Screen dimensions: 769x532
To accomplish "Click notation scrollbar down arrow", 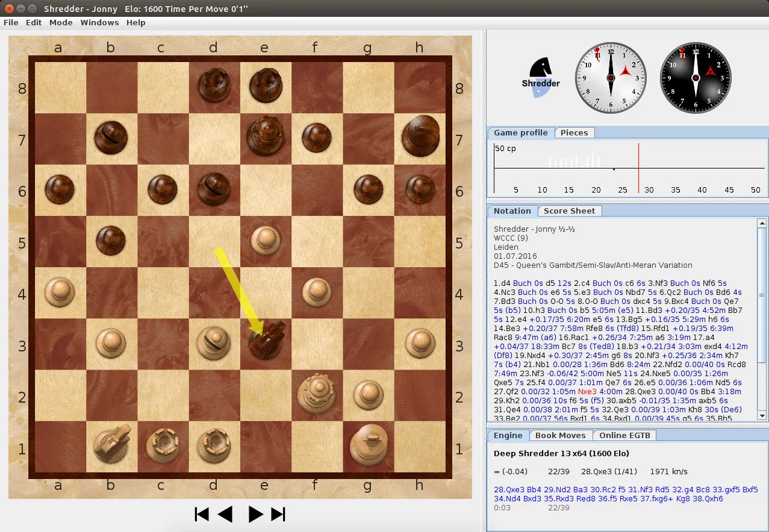I will (x=762, y=415).
